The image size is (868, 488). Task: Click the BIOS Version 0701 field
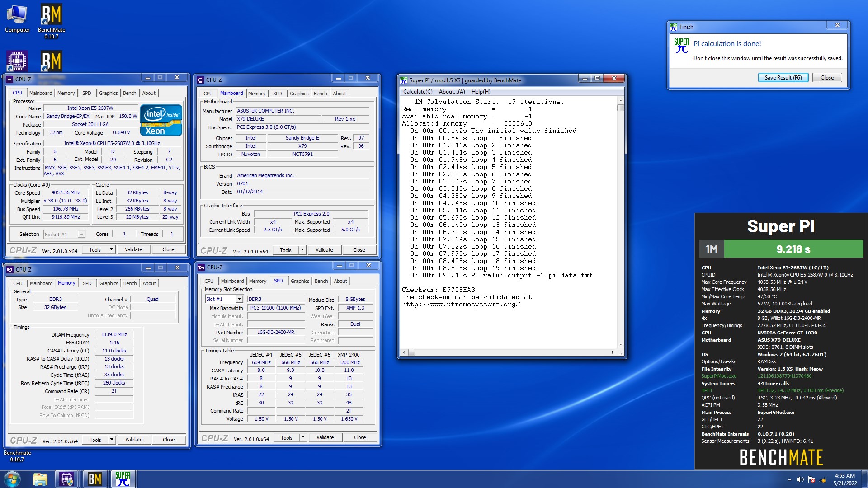pos(302,183)
